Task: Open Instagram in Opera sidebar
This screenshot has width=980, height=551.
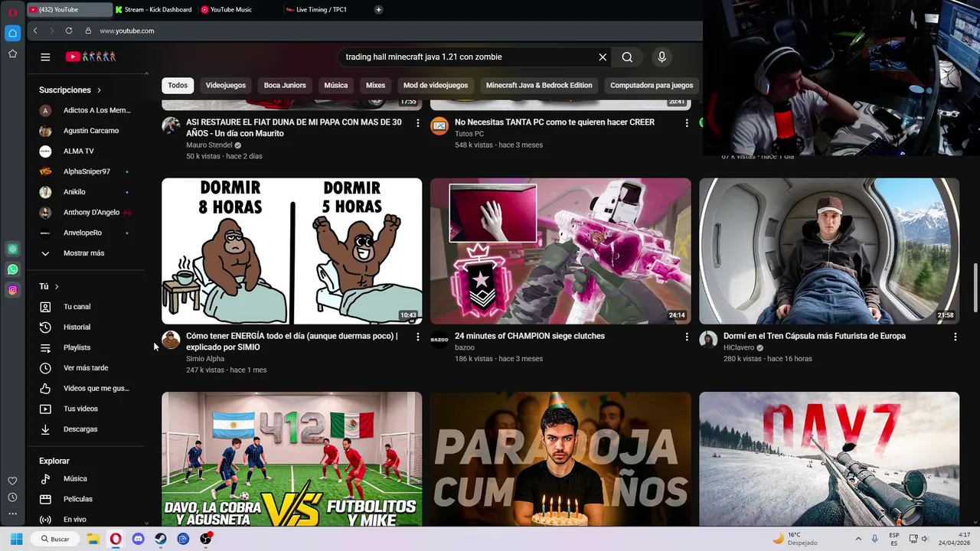Action: [x=12, y=290]
